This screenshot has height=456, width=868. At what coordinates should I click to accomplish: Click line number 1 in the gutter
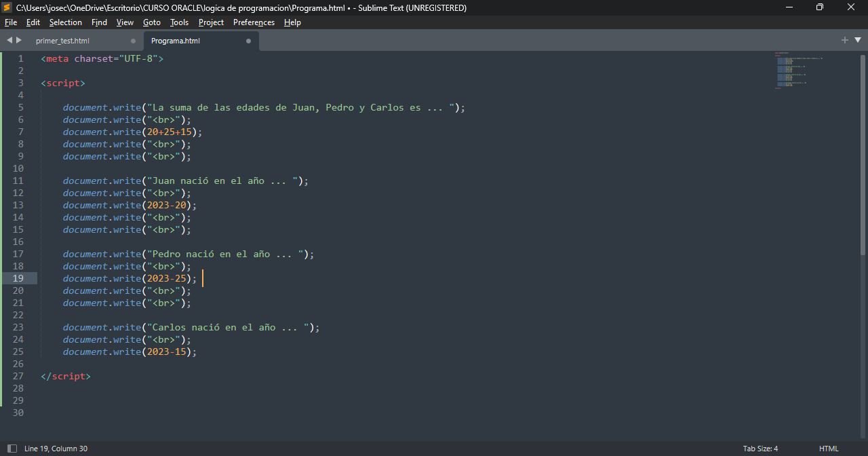[20, 59]
